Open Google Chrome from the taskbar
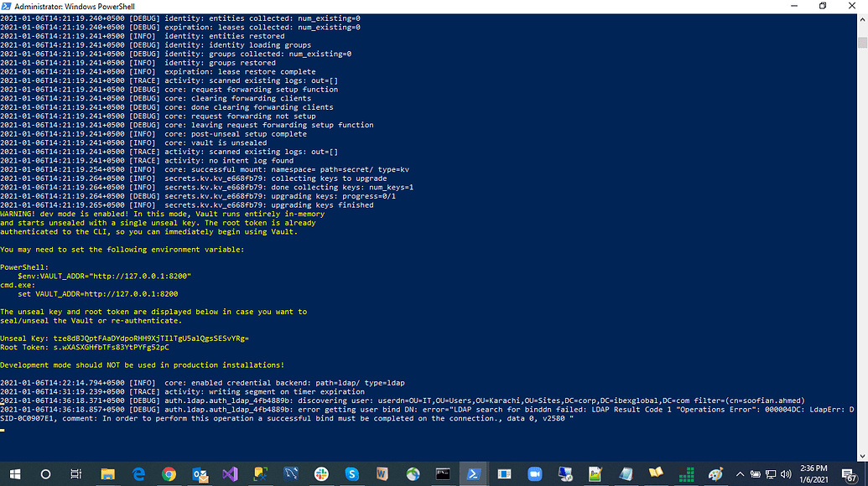 pos(169,473)
